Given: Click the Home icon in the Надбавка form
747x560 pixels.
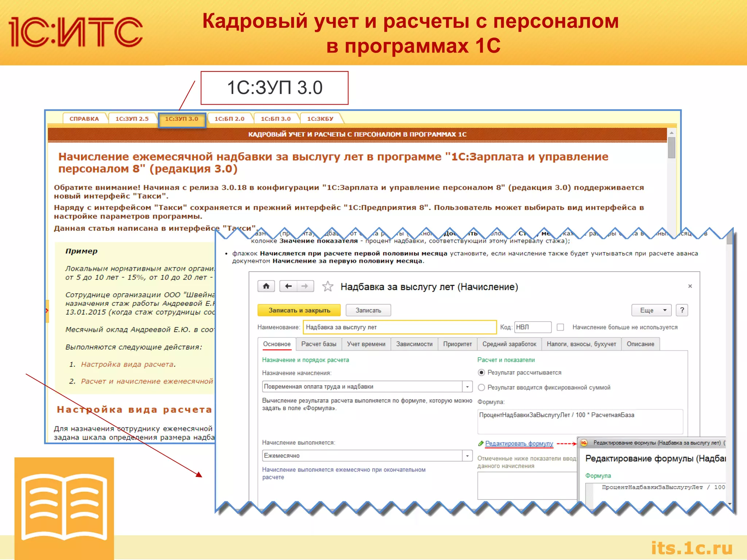Looking at the screenshot, I should [x=266, y=286].
